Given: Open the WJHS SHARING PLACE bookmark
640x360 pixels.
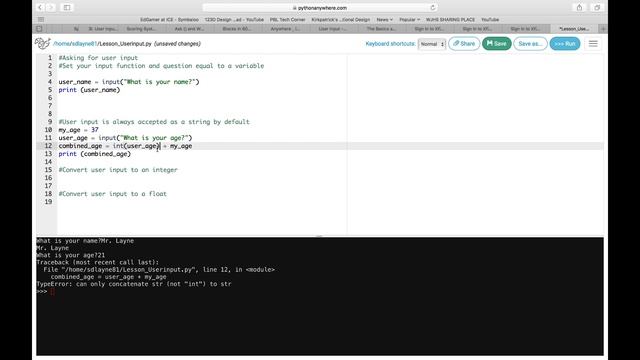Looking at the screenshot, I should coord(450,20).
